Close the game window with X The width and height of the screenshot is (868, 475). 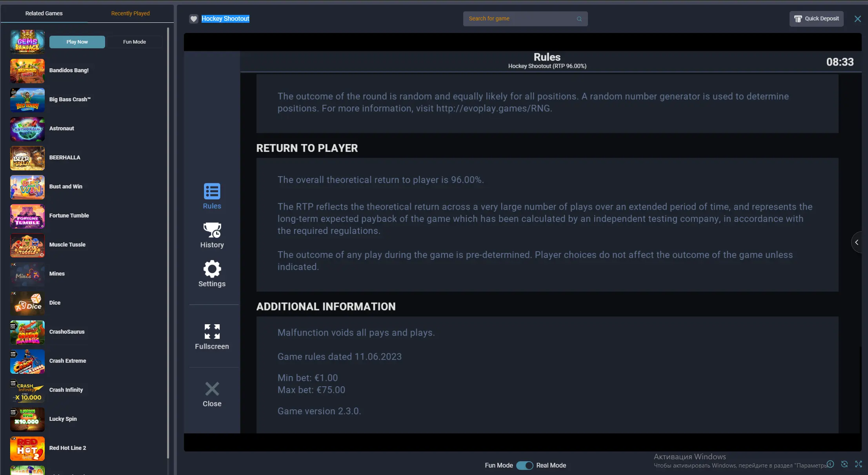858,19
